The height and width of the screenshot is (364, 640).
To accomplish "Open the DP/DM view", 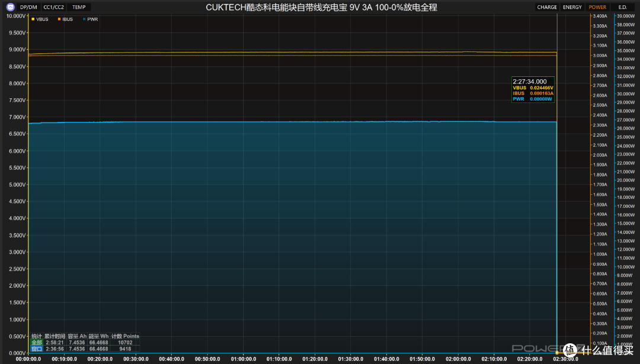I will pos(28,7).
